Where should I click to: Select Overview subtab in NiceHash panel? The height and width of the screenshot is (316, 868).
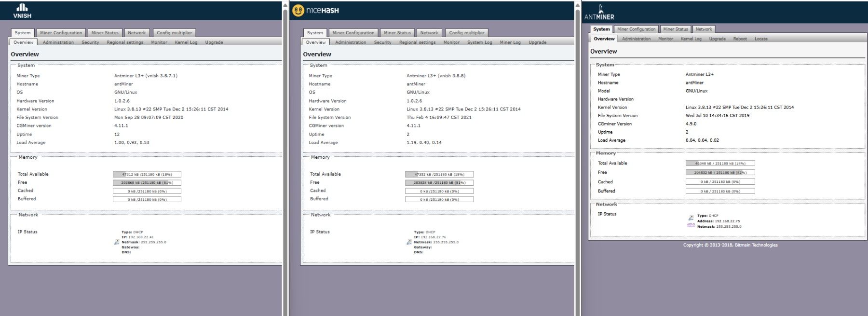(316, 42)
